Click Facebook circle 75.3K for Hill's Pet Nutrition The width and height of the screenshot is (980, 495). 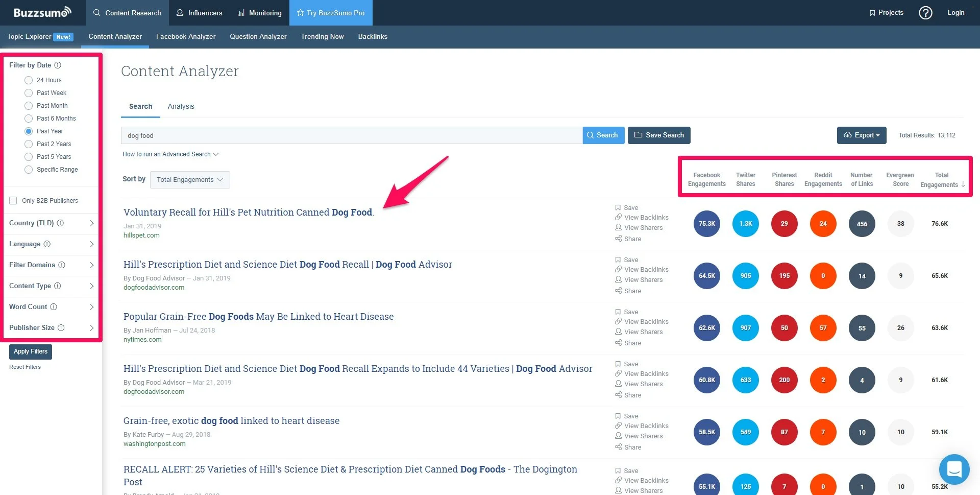tap(707, 224)
